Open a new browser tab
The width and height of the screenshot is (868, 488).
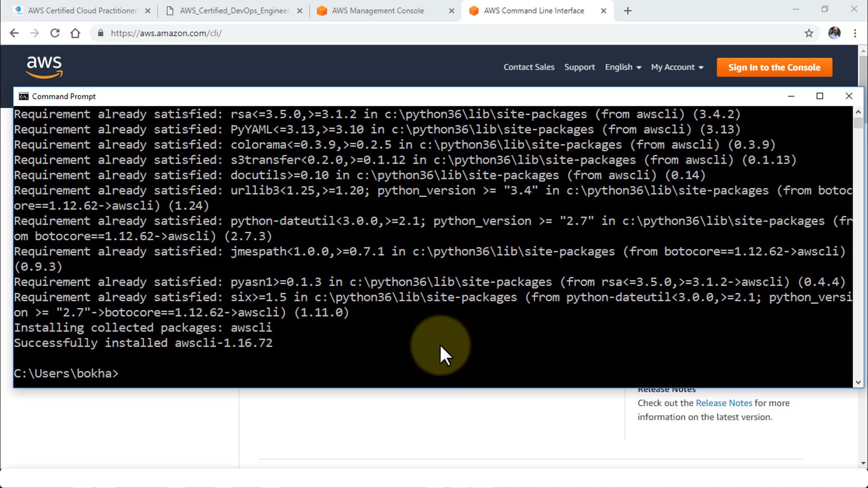pos(627,11)
